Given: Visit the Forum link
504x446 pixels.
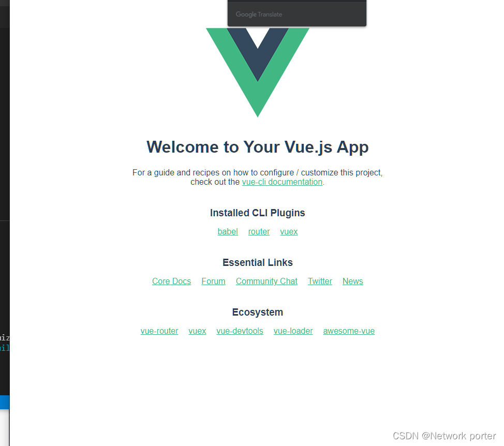Looking at the screenshot, I should tap(213, 281).
